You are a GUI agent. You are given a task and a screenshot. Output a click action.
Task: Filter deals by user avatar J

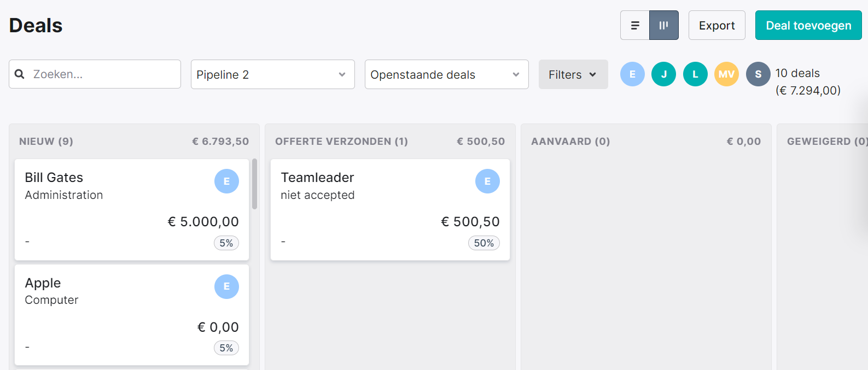pyautogui.click(x=664, y=74)
